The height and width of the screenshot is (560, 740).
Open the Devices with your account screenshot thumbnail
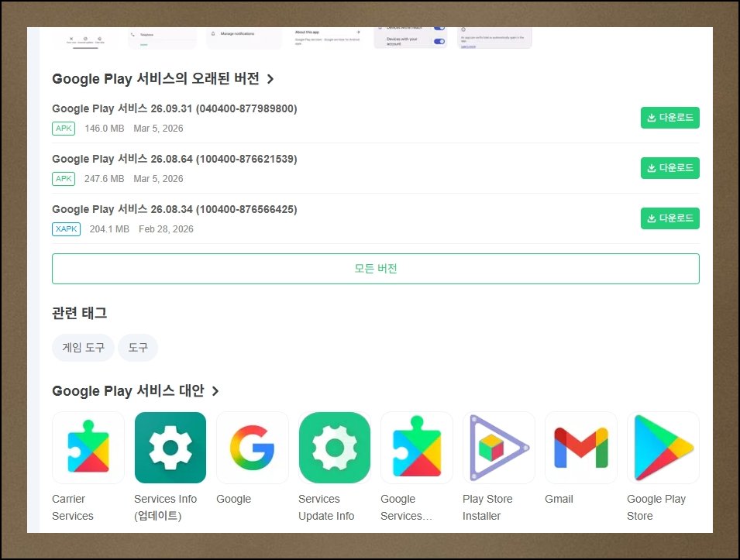(x=411, y=38)
